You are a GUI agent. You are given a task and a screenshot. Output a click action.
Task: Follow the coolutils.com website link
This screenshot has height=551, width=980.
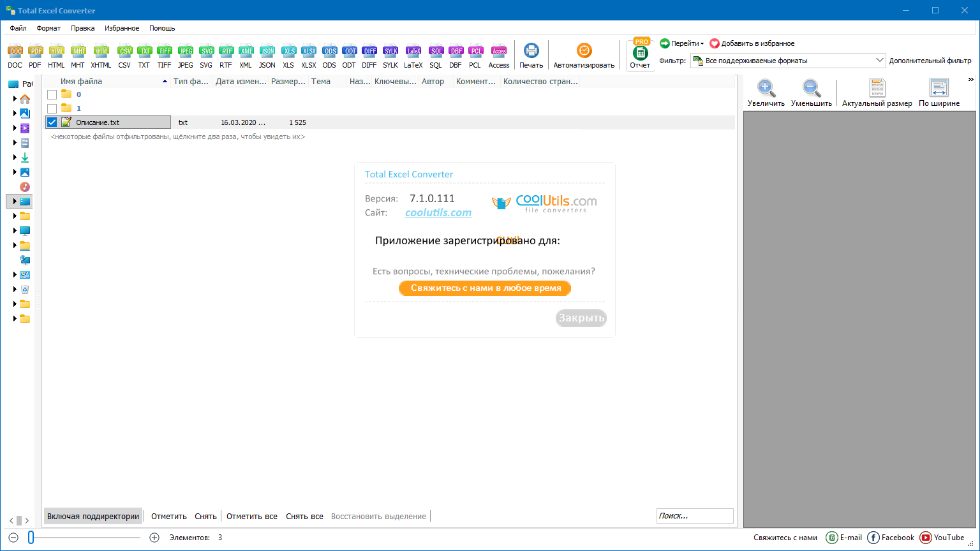[x=438, y=213]
